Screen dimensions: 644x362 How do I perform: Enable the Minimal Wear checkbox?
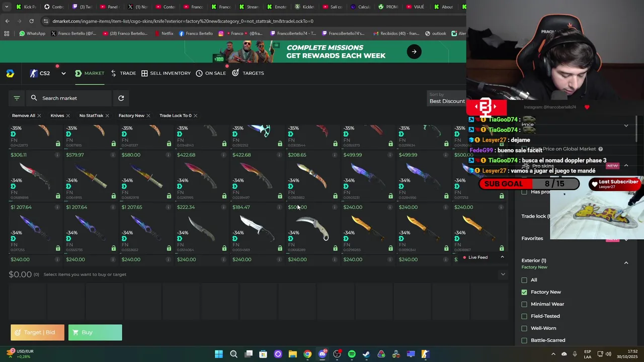(524, 304)
